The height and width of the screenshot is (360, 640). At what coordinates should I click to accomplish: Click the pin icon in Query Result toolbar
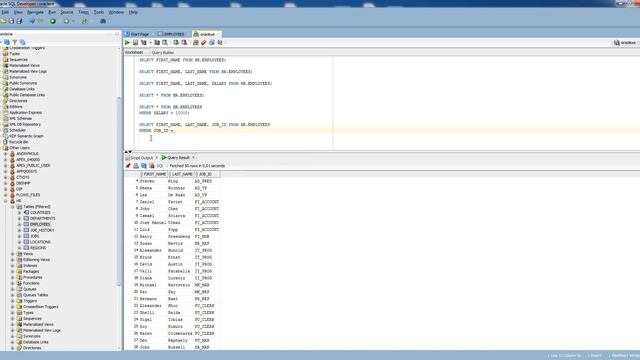[128, 166]
